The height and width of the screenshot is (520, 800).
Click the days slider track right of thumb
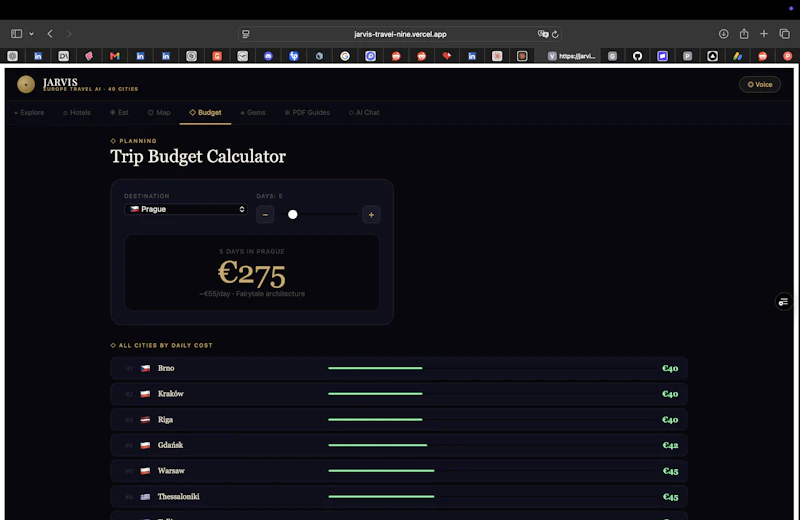coord(328,214)
